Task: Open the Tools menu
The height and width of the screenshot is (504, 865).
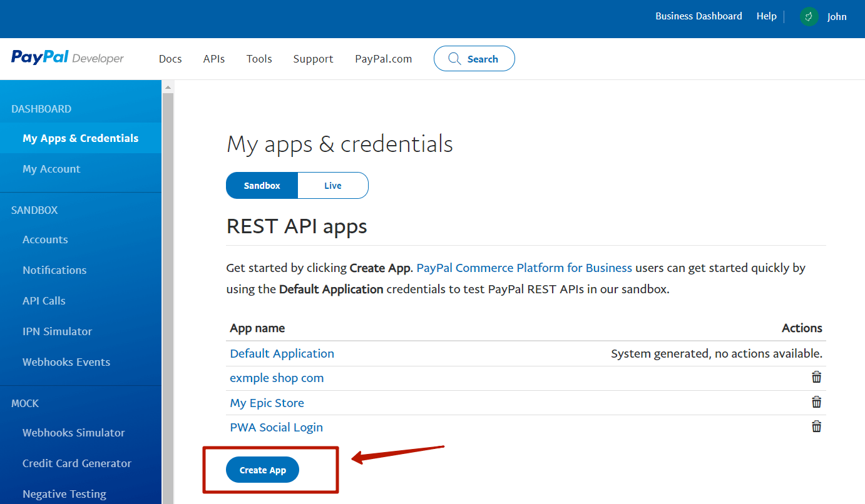Action: (259, 59)
